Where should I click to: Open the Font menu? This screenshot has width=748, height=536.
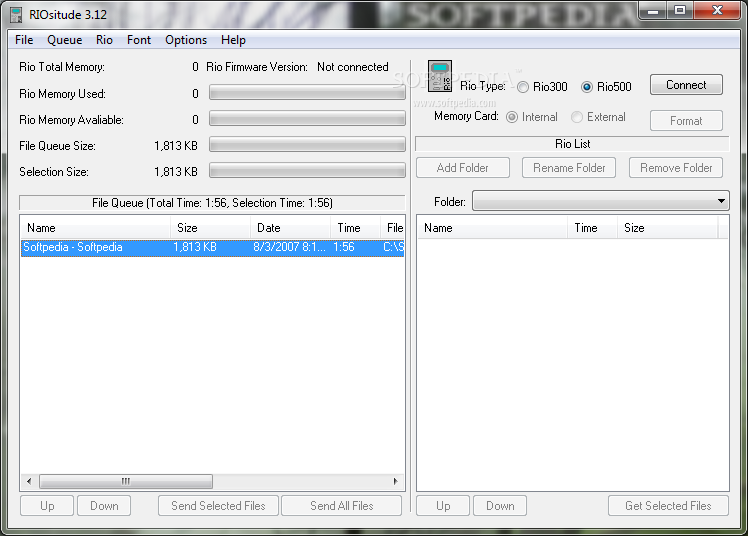pos(139,40)
